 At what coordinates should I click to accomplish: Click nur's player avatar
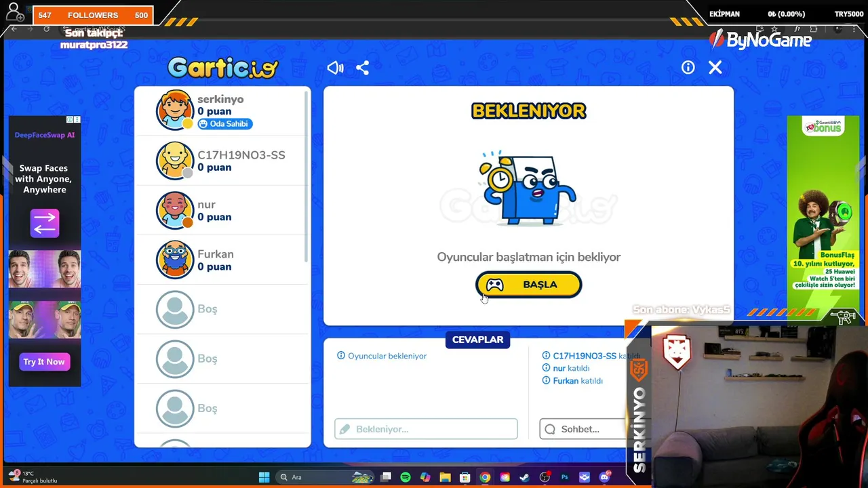[175, 210]
